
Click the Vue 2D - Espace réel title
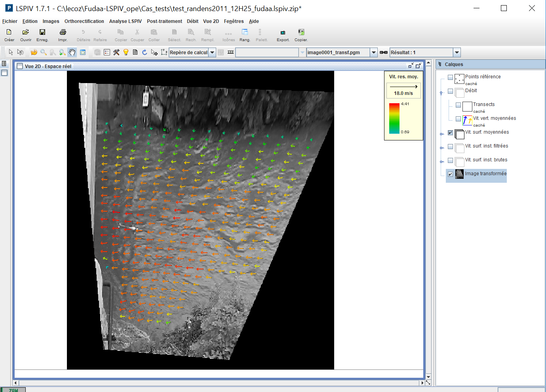pos(48,66)
